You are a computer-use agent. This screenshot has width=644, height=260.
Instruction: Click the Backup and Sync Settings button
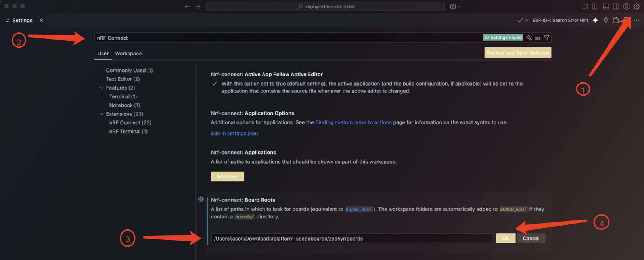coord(517,53)
